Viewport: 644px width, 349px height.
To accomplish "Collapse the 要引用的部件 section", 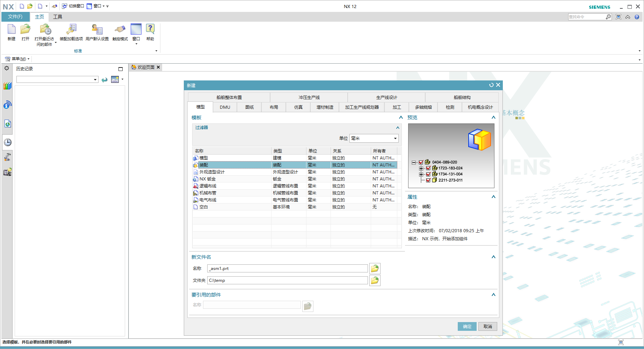I will coord(493,295).
